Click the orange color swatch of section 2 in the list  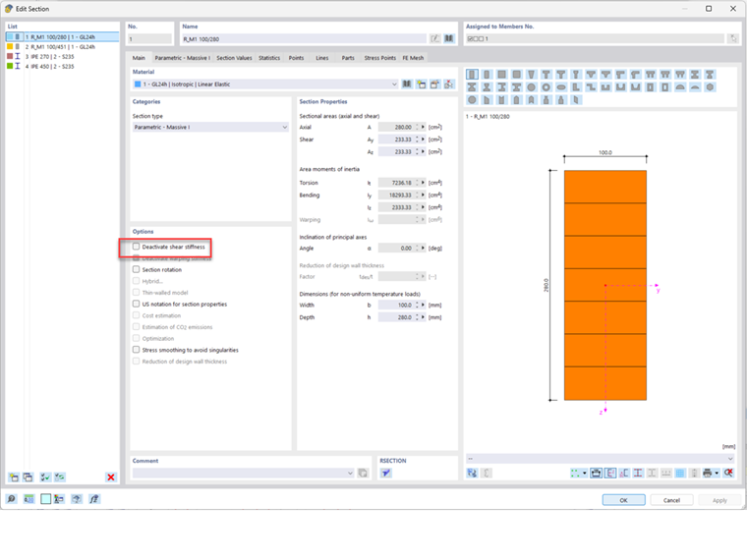tap(10, 47)
